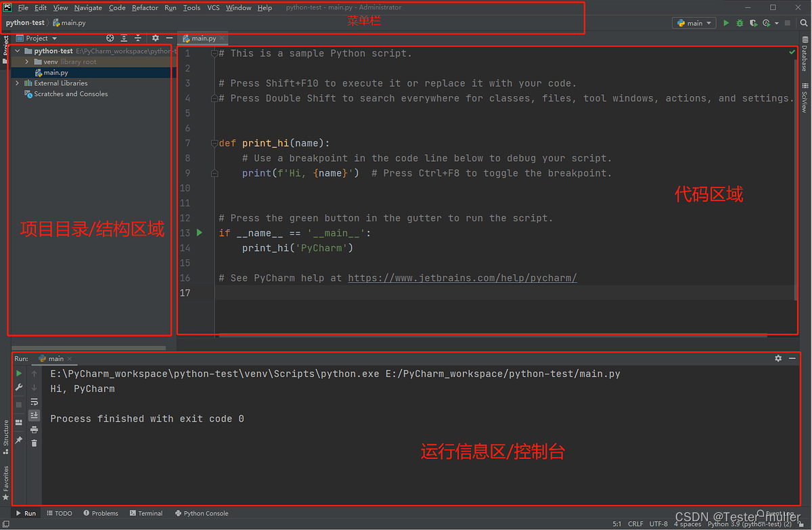Open the TODO tool window
Screen dimensions: 812x530
pos(60,513)
